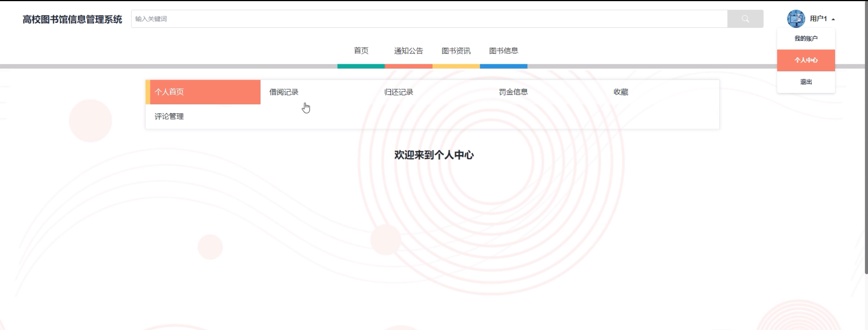
Task: Open 罚金信息 section
Action: pos(513,92)
